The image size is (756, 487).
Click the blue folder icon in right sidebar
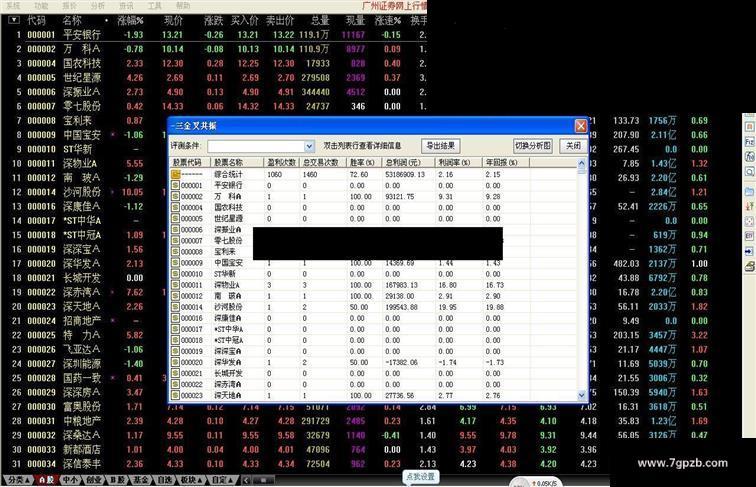(x=749, y=192)
